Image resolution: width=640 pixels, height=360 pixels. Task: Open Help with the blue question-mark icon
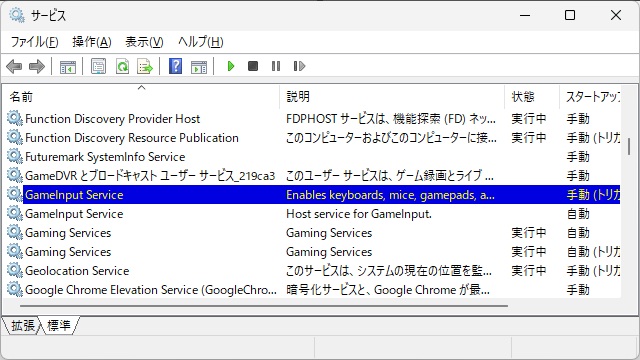176,66
